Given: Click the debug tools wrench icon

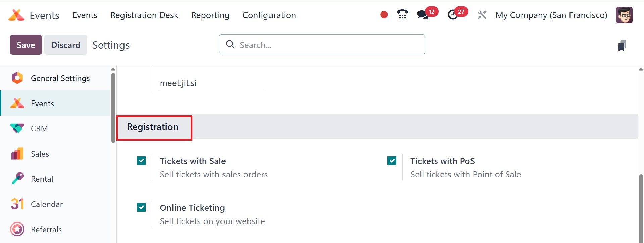Looking at the screenshot, I should tap(482, 15).
